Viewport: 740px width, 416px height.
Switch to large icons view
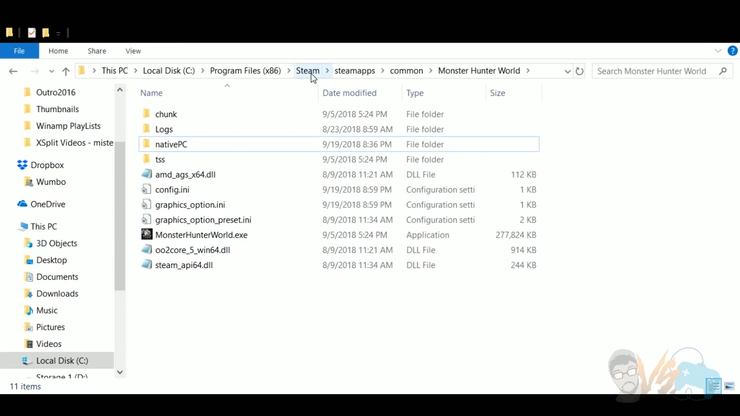pyautogui.click(x=729, y=386)
